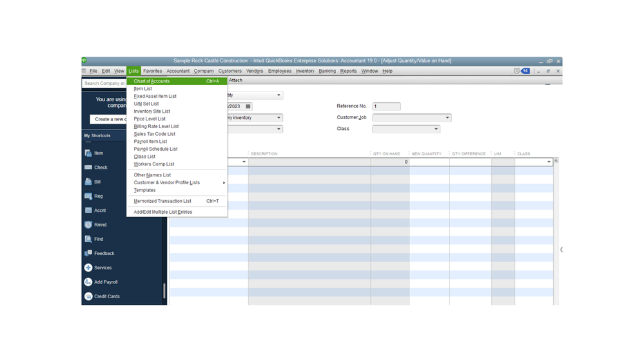Open the Employees menu

[x=280, y=71]
